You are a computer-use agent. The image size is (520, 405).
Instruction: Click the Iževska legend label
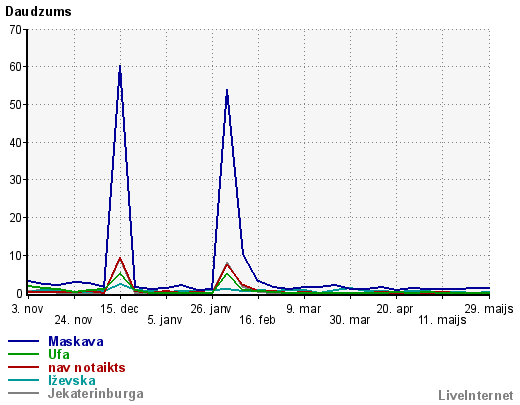click(x=72, y=380)
